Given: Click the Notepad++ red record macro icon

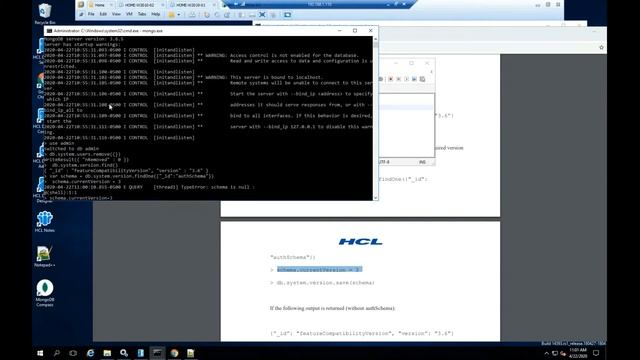Looking at the screenshot, I should click(x=391, y=79).
